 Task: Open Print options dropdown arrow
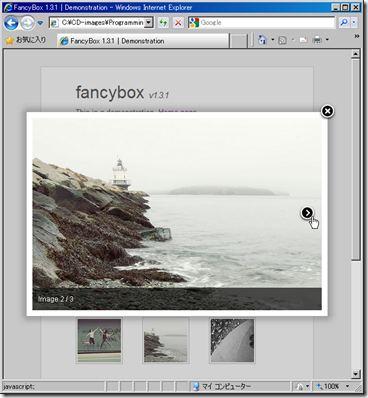[327, 40]
